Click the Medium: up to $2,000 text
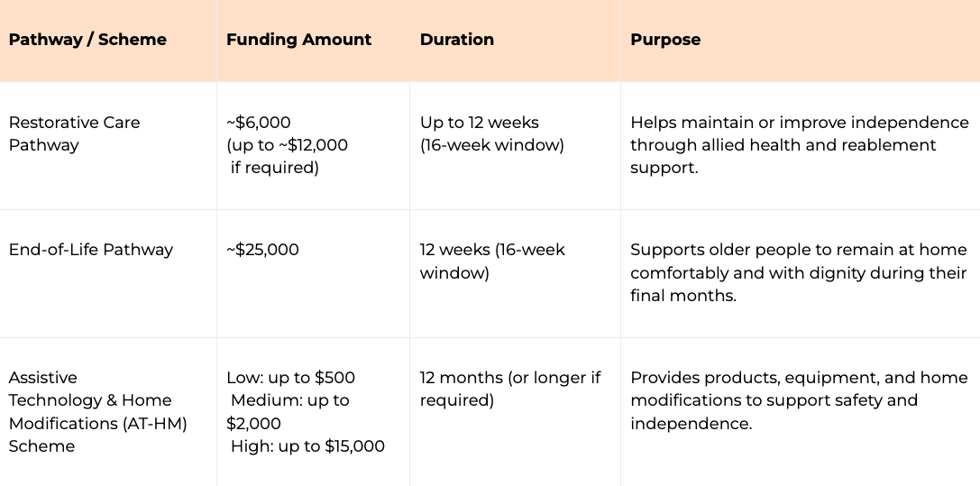The width and height of the screenshot is (980, 486). (288, 412)
